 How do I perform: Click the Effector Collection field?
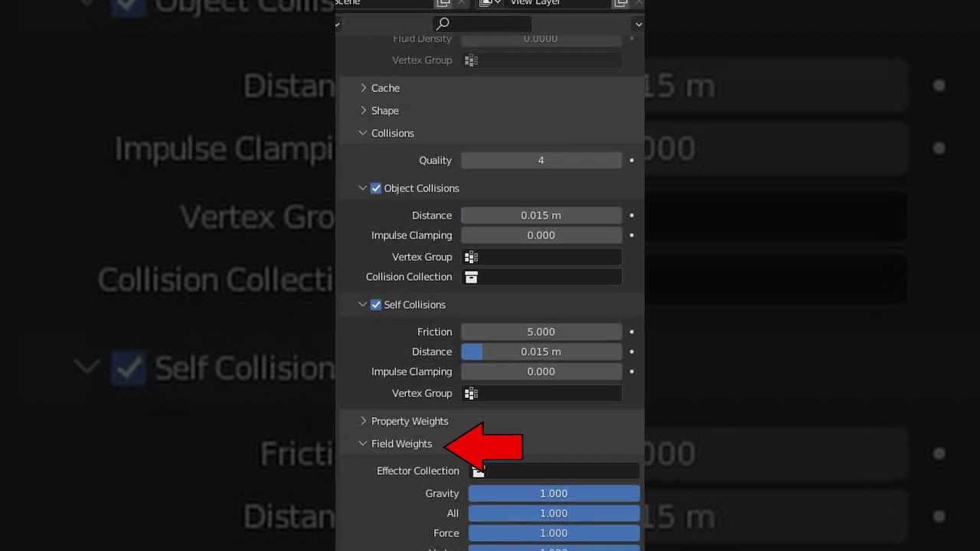point(554,471)
